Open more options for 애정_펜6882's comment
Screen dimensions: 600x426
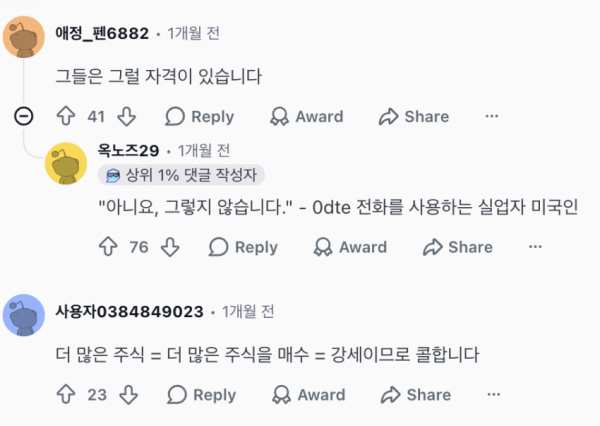(492, 116)
